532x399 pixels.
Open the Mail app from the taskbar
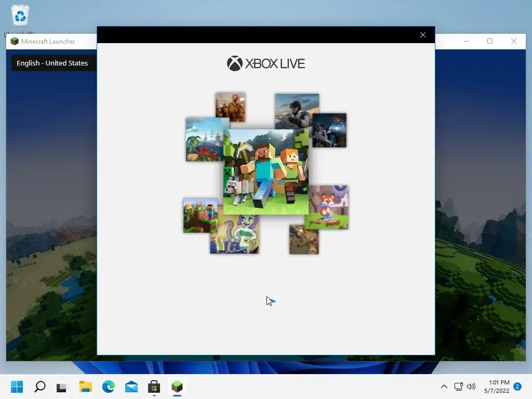click(131, 387)
